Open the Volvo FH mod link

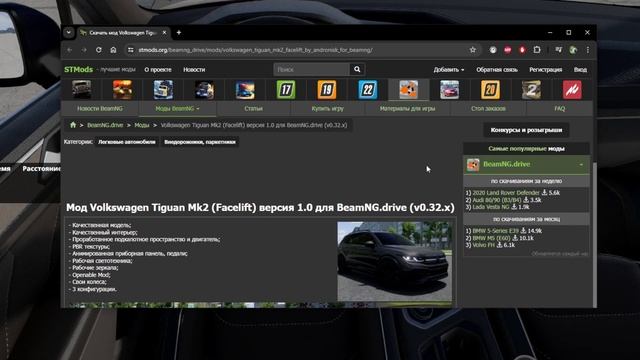[x=483, y=245]
